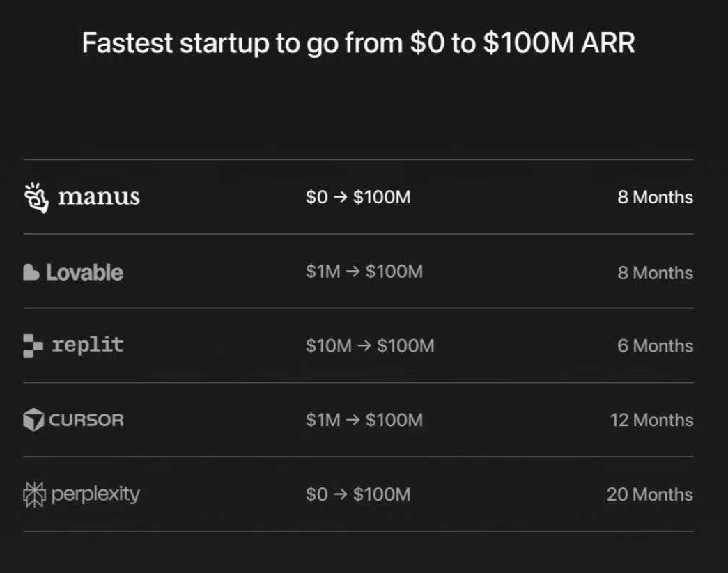The width and height of the screenshot is (728, 573).
Task: Click the Manus hand logo icon
Action: coord(36,198)
